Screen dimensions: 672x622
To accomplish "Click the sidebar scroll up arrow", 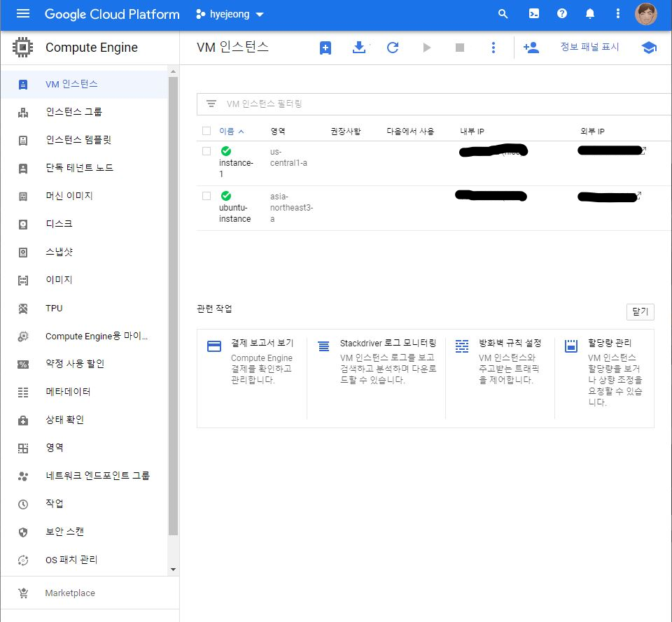I will pyautogui.click(x=173, y=71).
